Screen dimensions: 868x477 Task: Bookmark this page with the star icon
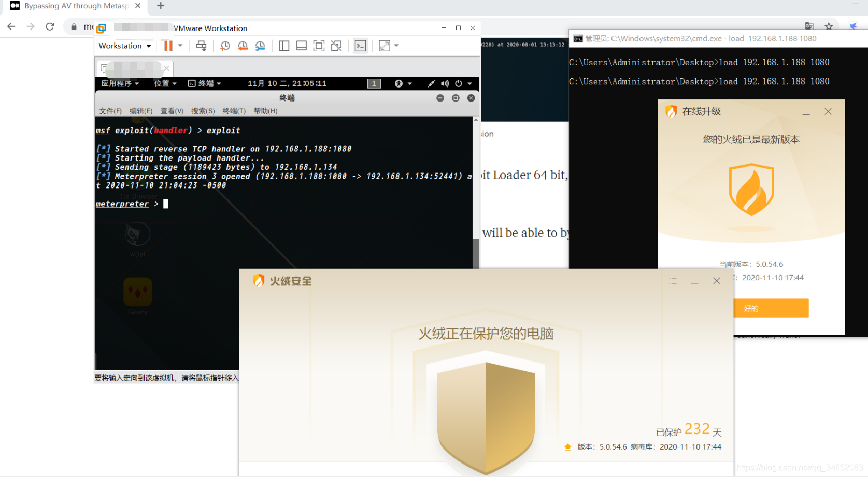coord(829,26)
